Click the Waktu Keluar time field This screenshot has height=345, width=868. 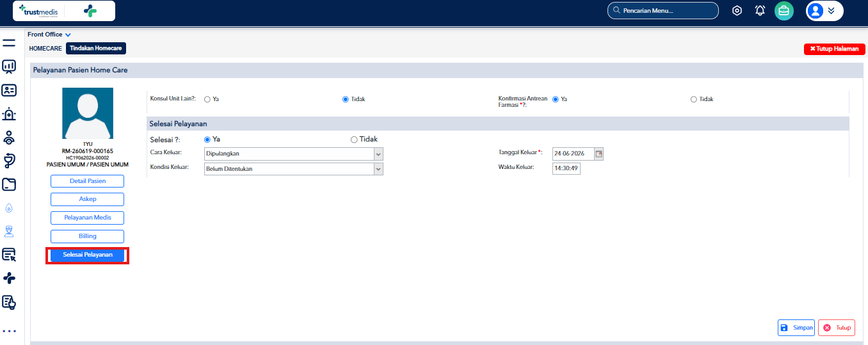click(x=567, y=169)
